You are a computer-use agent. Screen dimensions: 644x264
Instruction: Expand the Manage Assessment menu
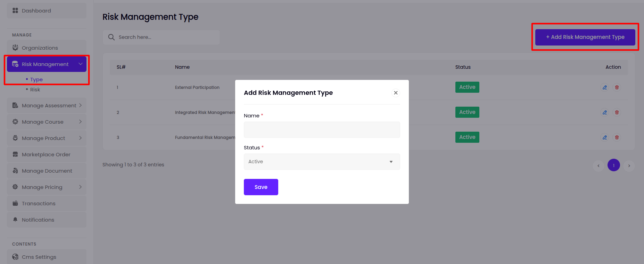[x=80, y=106]
